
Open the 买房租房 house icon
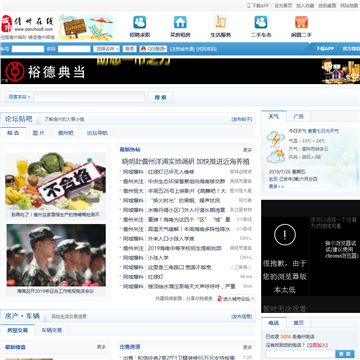point(180,22)
